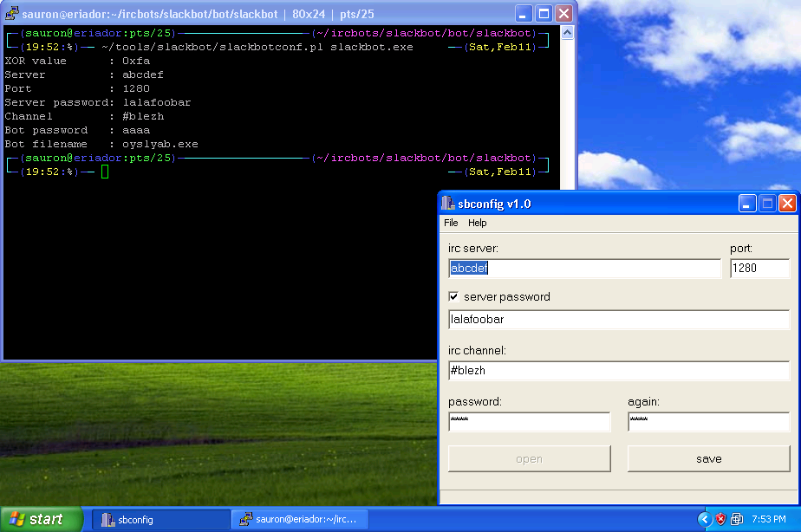
Task: Maximize the sbconfig window
Action: 767,204
